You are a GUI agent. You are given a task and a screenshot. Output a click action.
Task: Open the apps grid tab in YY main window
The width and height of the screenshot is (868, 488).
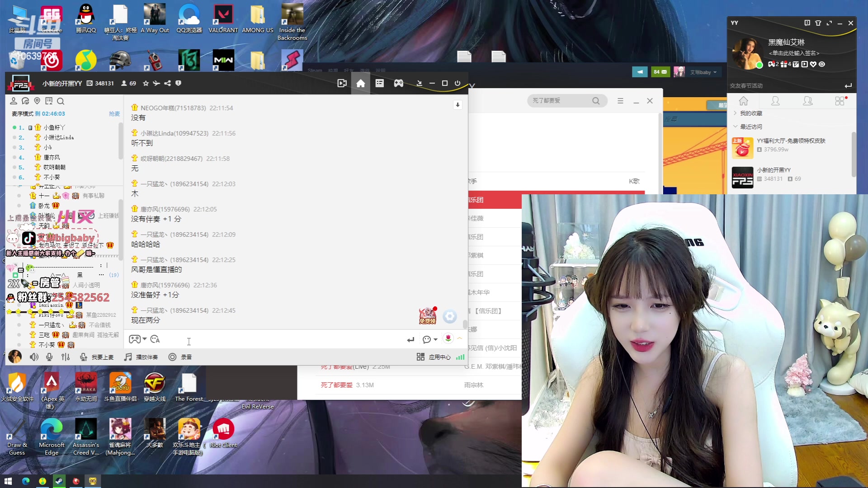(840, 101)
